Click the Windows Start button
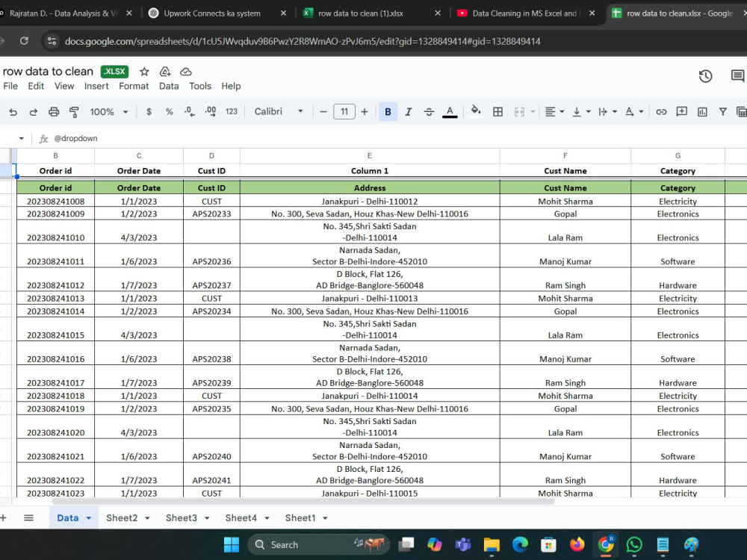The height and width of the screenshot is (560, 747). click(x=232, y=544)
